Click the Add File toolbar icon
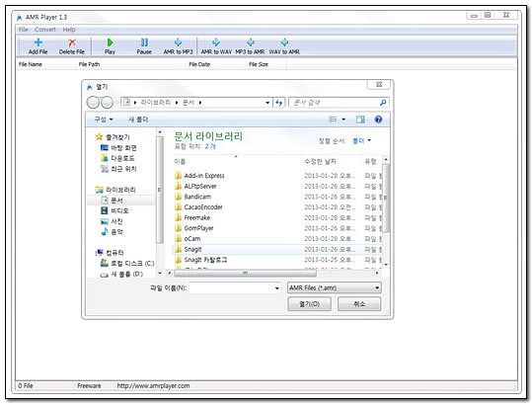 38,46
